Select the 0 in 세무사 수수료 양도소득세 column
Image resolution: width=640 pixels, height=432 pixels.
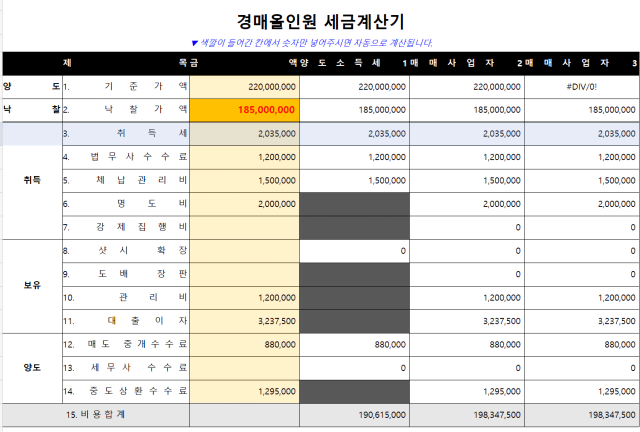click(x=354, y=368)
